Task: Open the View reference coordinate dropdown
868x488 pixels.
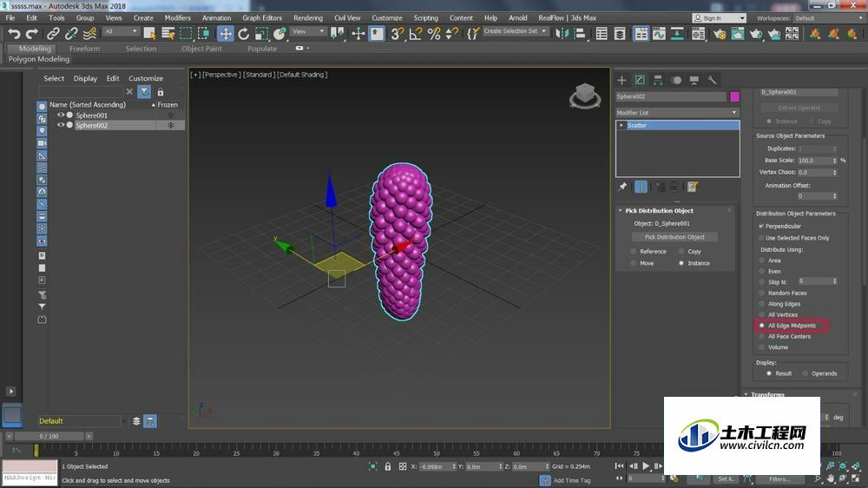Action: [308, 31]
